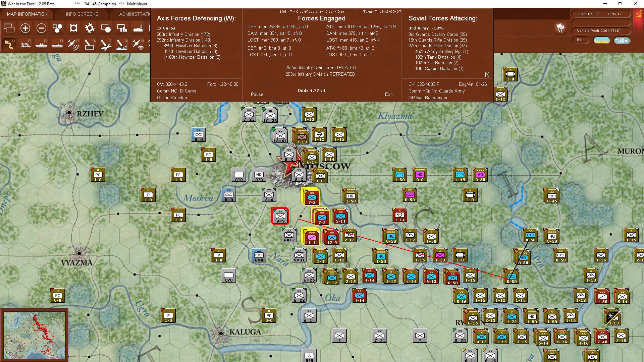
Task: Select F3 naval transport ship icon
Action: (41, 44)
